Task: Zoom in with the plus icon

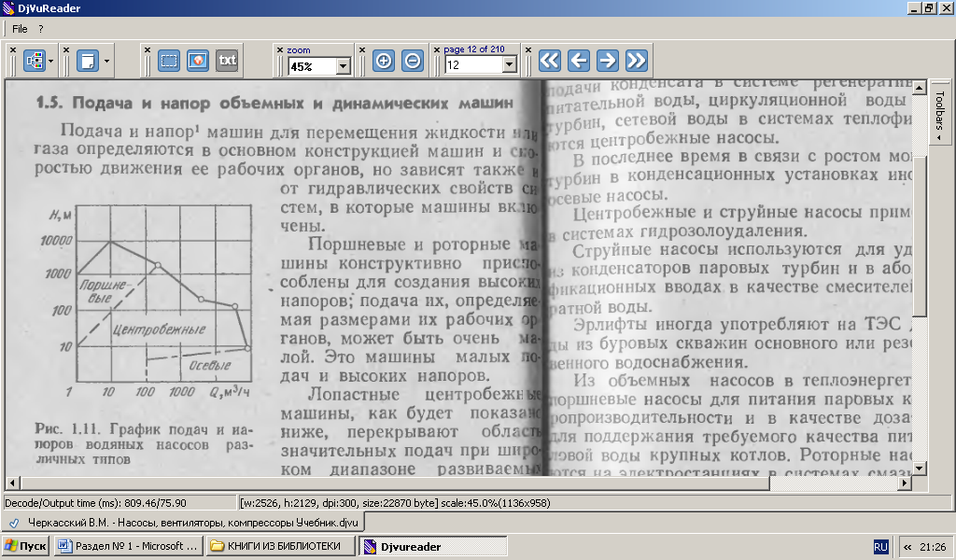Action: [384, 61]
